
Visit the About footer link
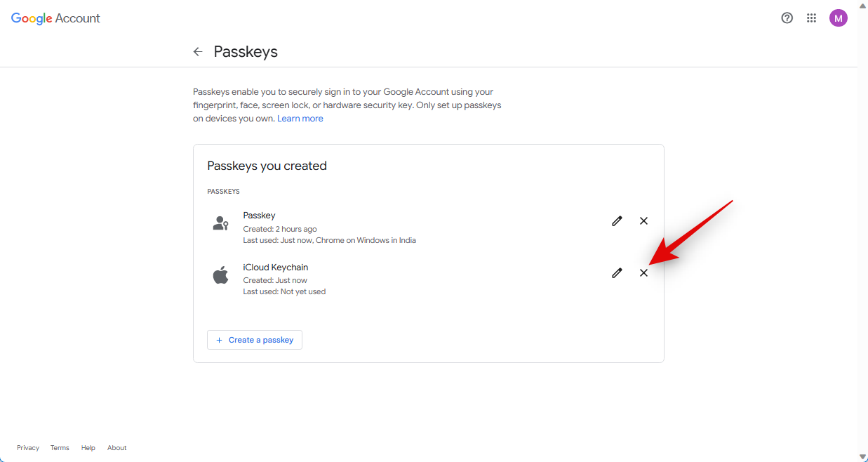(x=117, y=448)
